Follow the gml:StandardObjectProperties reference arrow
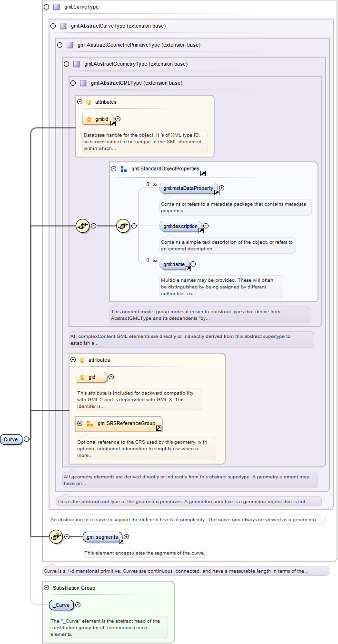Image resolution: width=338 pixels, height=644 pixels. [203, 174]
